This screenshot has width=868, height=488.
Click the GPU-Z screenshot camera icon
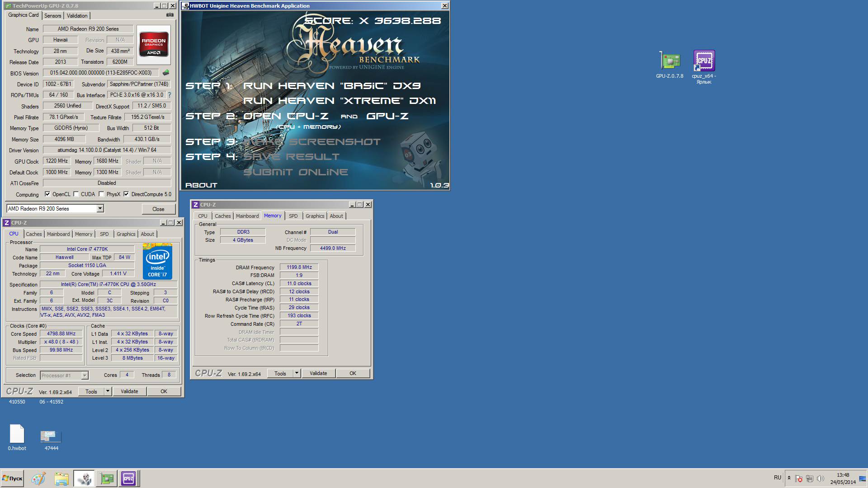[x=170, y=15]
